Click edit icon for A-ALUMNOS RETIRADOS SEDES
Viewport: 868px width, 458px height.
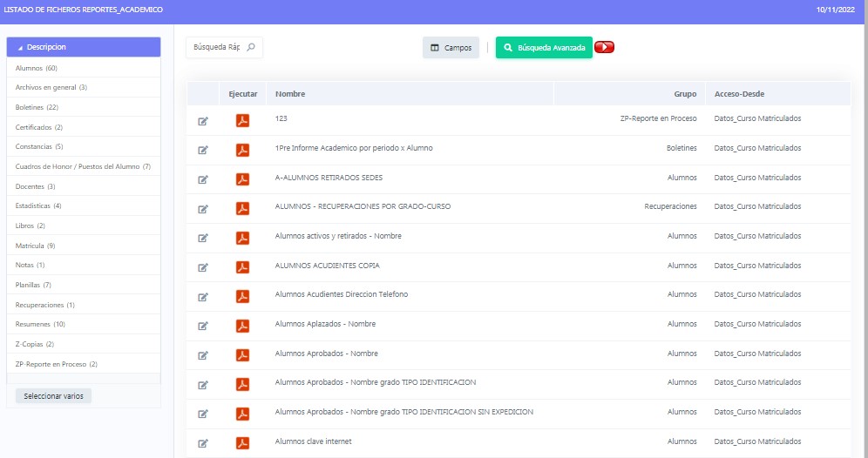[203, 179]
